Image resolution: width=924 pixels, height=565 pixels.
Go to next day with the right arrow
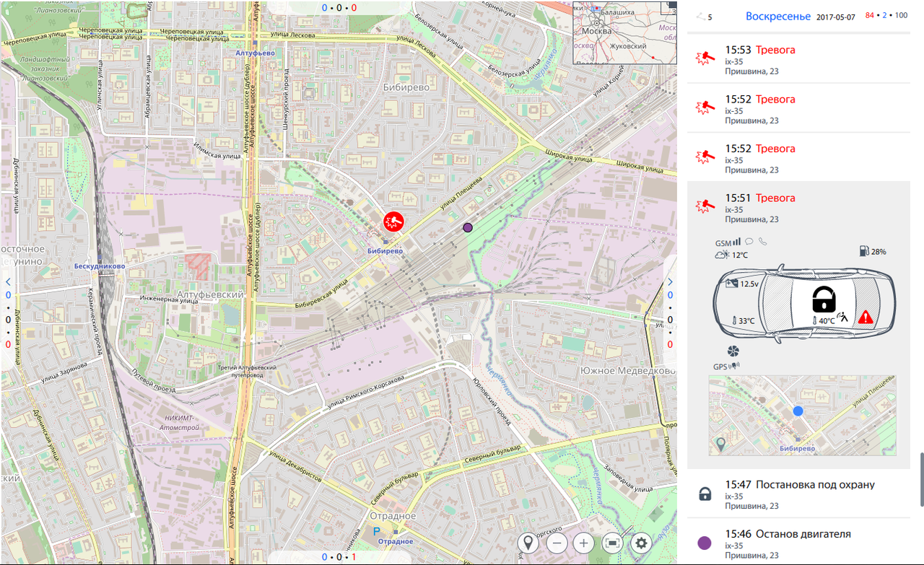tap(670, 281)
